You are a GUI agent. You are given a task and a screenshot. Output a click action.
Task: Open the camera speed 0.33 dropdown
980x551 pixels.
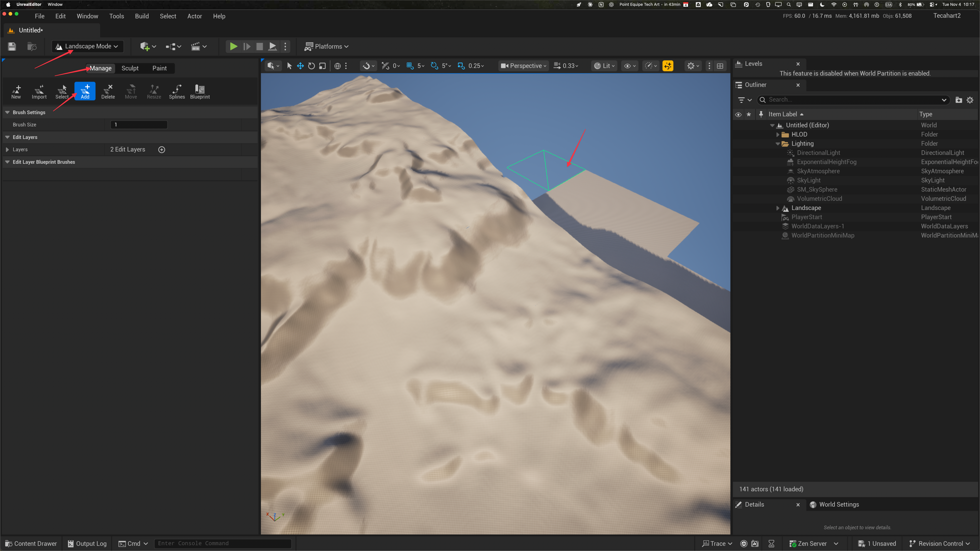coord(566,66)
